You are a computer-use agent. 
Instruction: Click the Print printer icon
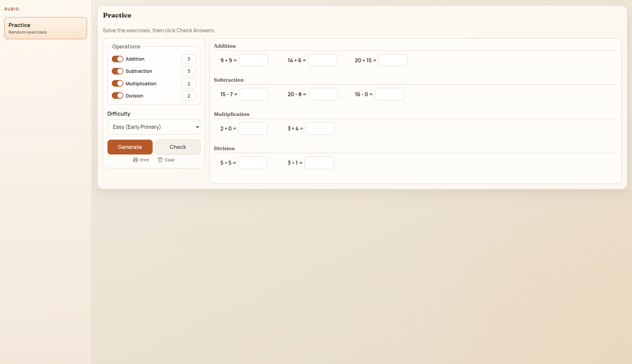pos(135,160)
